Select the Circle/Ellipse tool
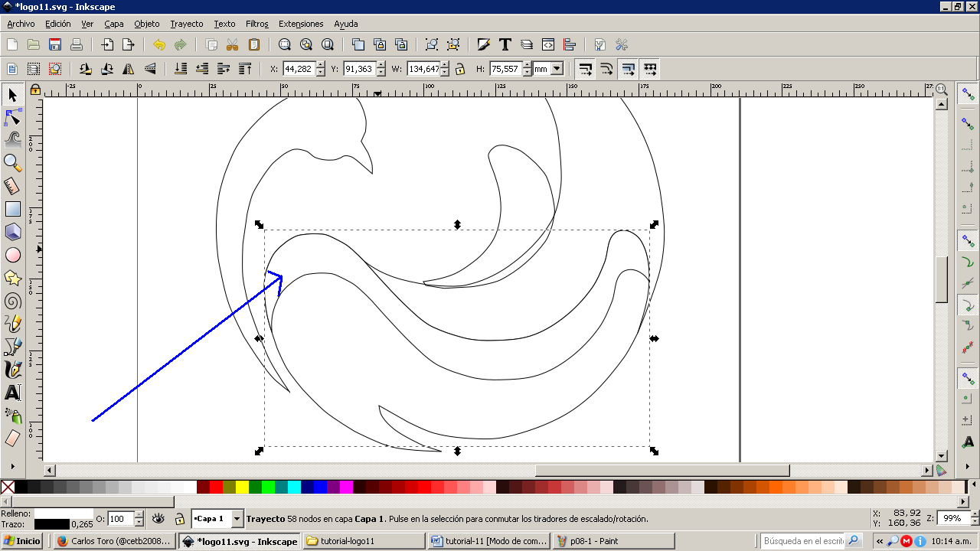The image size is (980, 551). coord(12,255)
